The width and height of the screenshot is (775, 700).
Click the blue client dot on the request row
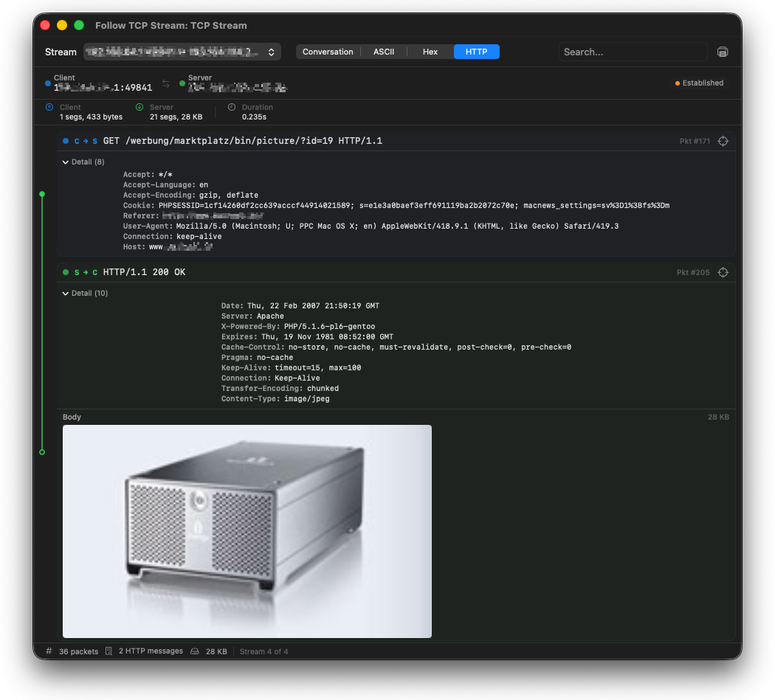tap(66, 142)
